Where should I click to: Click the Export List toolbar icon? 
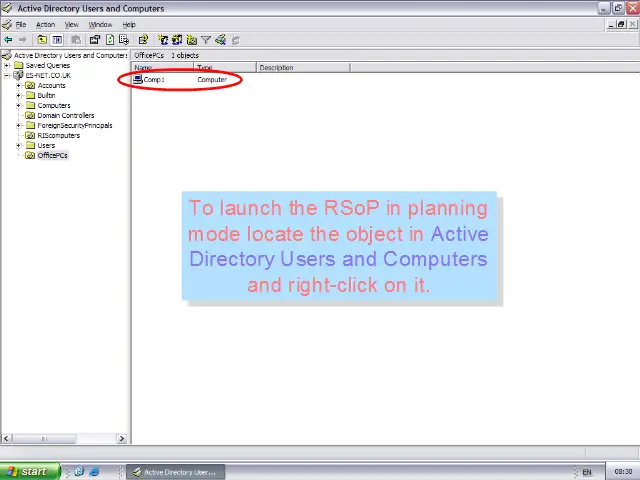[124, 40]
